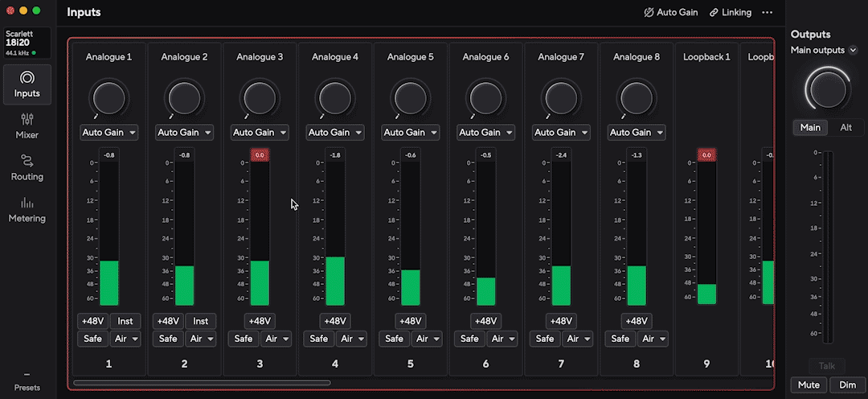Select the Inputs sidebar icon
868x399 pixels.
click(27, 77)
